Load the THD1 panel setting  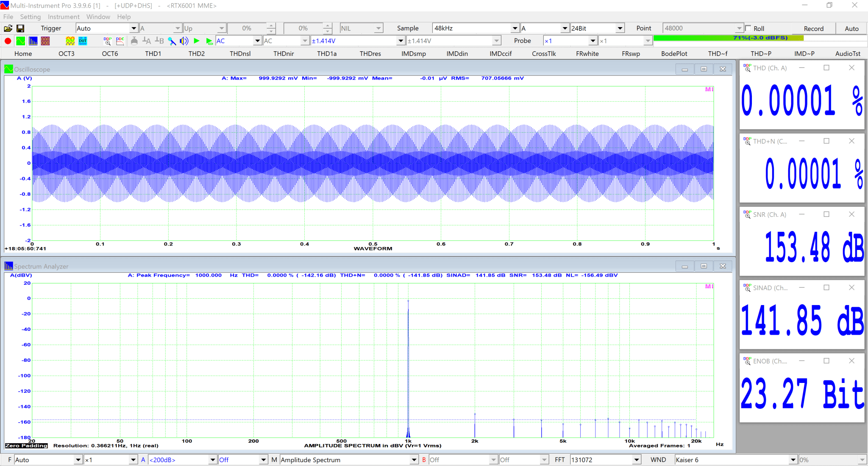[153, 53]
